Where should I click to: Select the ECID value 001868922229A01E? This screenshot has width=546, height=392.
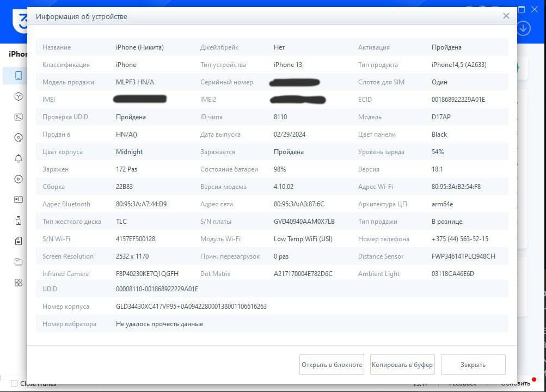pos(458,100)
